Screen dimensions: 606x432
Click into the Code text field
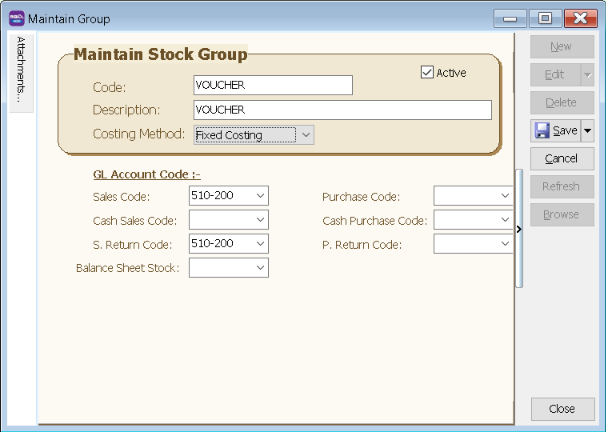coord(272,86)
